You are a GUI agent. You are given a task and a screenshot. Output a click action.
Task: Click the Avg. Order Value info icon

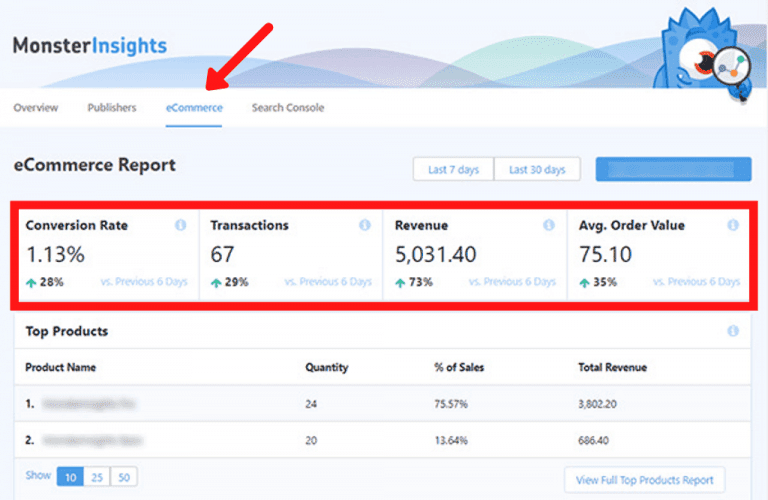[x=733, y=225]
